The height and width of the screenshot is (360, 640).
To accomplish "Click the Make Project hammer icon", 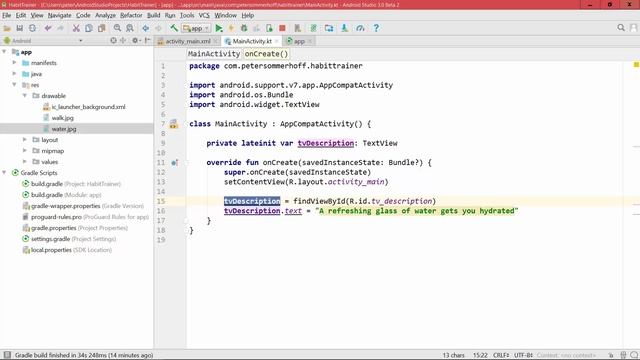I will point(174,28).
